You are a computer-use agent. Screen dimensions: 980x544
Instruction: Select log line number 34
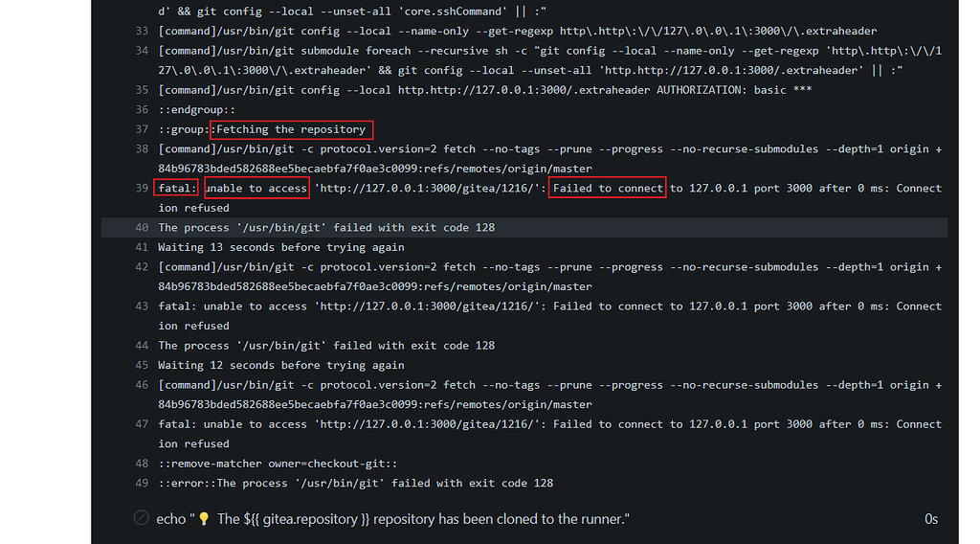142,51
